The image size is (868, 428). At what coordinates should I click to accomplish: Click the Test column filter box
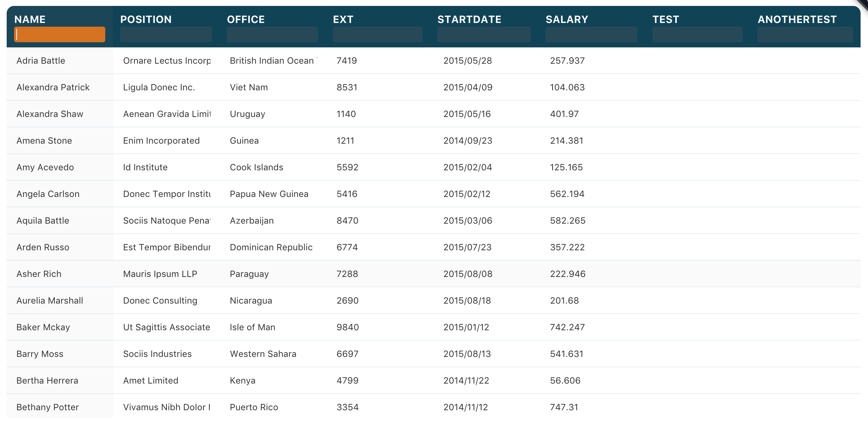tap(697, 34)
